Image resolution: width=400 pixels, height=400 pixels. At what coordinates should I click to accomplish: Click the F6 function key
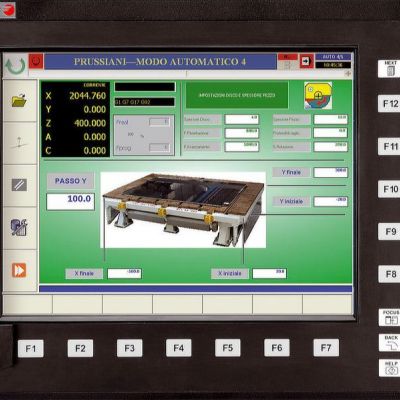click(277, 348)
